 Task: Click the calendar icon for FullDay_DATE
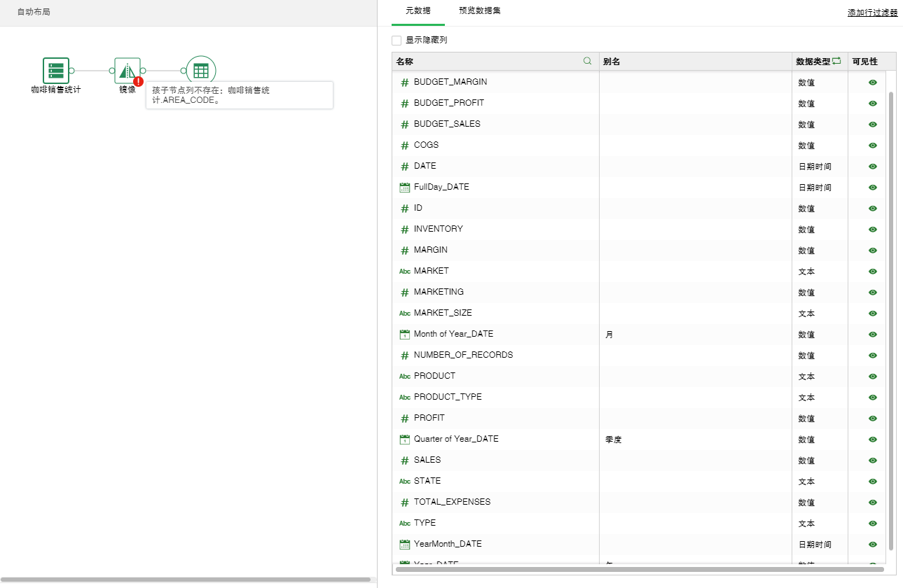404,188
